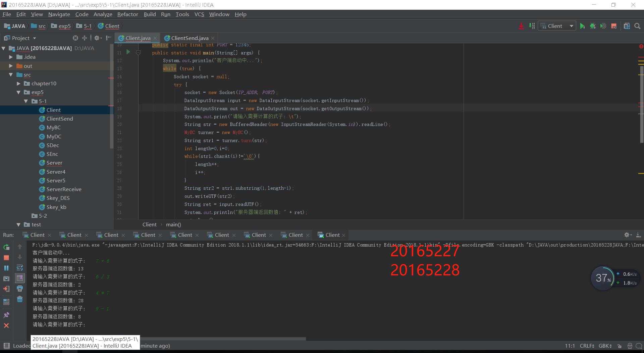Expand the out folder
644x353 pixels.
pos(11,66)
